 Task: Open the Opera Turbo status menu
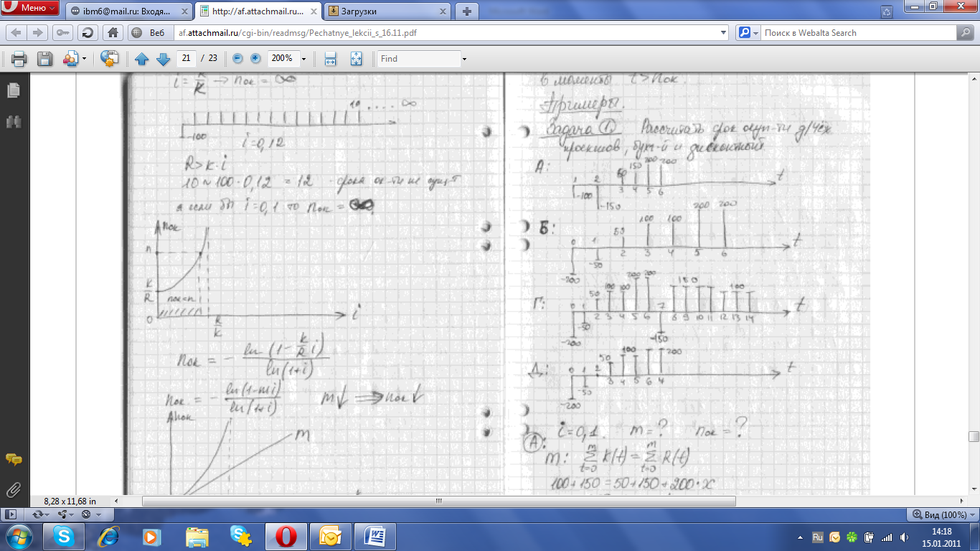coord(89,514)
